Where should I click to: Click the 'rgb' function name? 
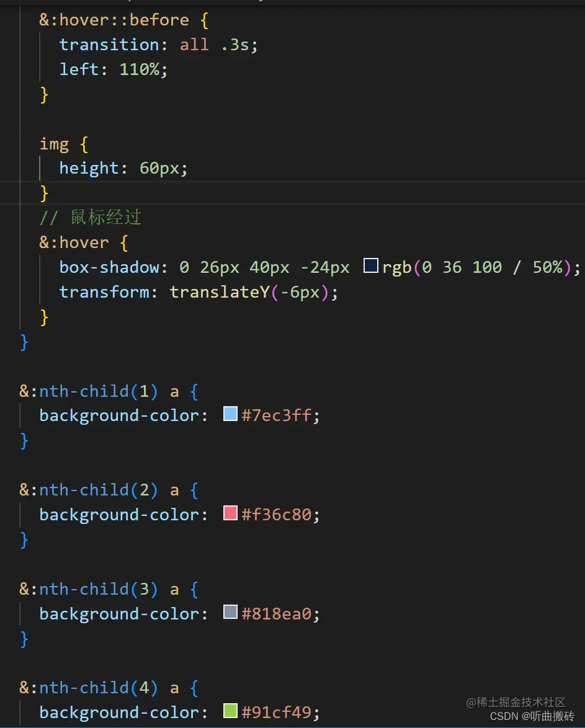click(x=397, y=267)
